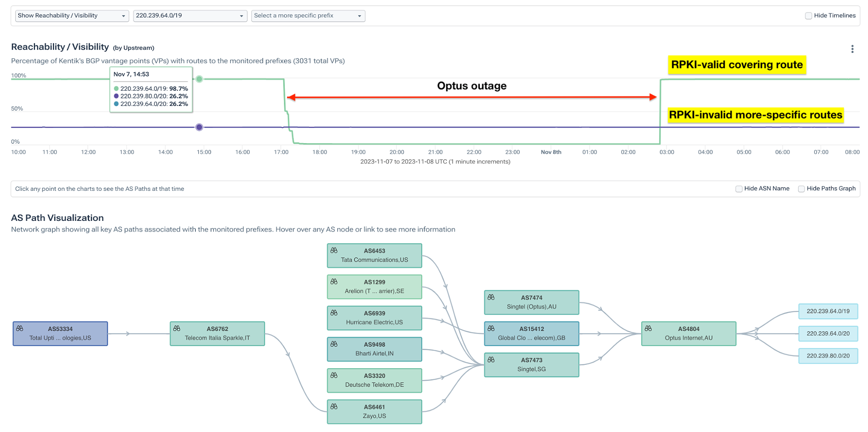The height and width of the screenshot is (432, 868).
Task: Click the 17:00 label on the time axis
Action: coord(281,152)
